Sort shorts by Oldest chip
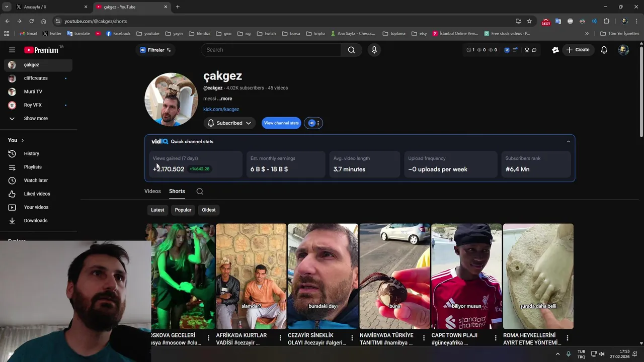 point(209,210)
